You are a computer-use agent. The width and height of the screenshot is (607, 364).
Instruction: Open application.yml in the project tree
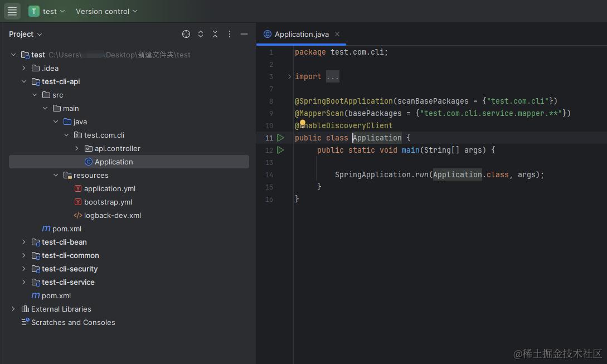pyautogui.click(x=109, y=188)
